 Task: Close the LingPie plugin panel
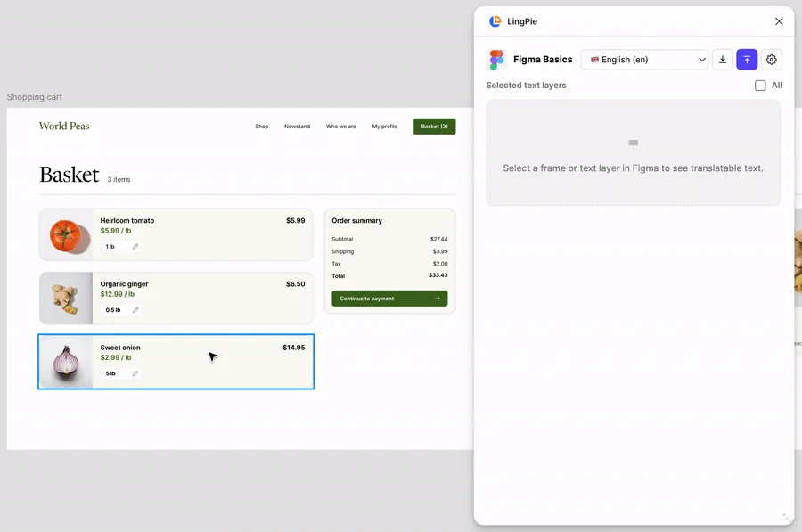pos(779,21)
